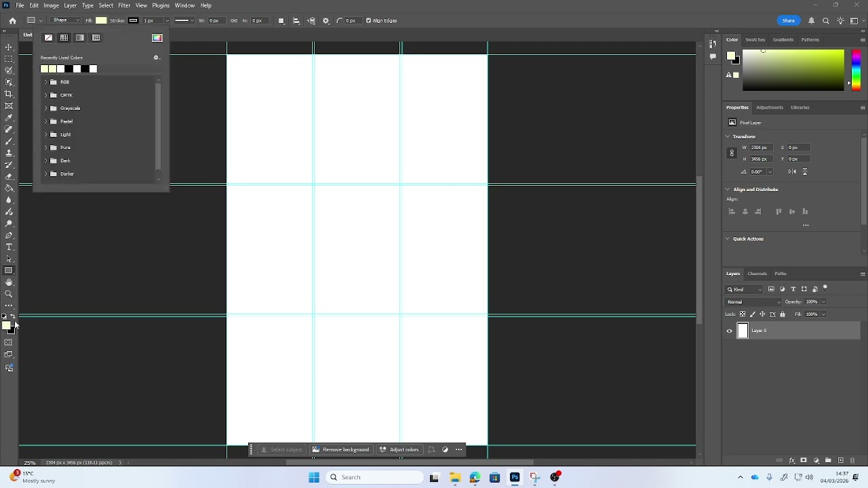
Task: Click the Stroke color swatch
Action: click(x=133, y=20)
